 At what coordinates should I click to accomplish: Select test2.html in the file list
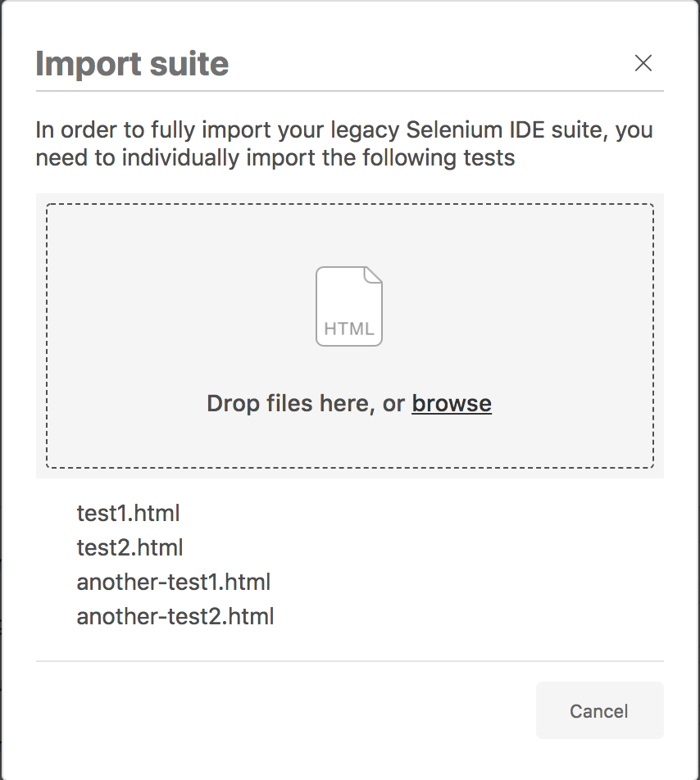point(130,547)
